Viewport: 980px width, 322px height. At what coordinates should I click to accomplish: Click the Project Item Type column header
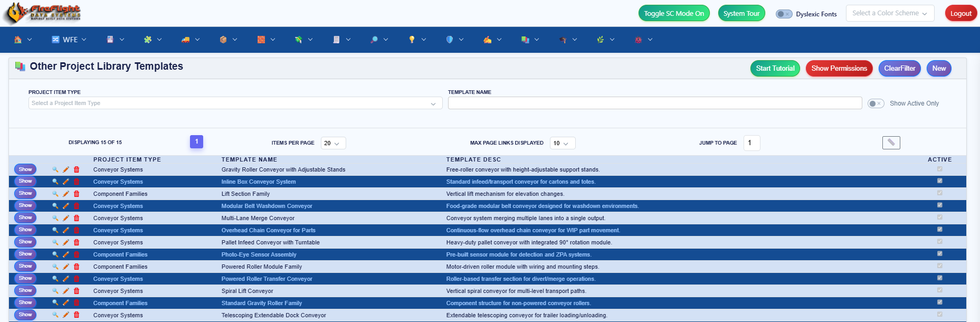[x=127, y=159]
